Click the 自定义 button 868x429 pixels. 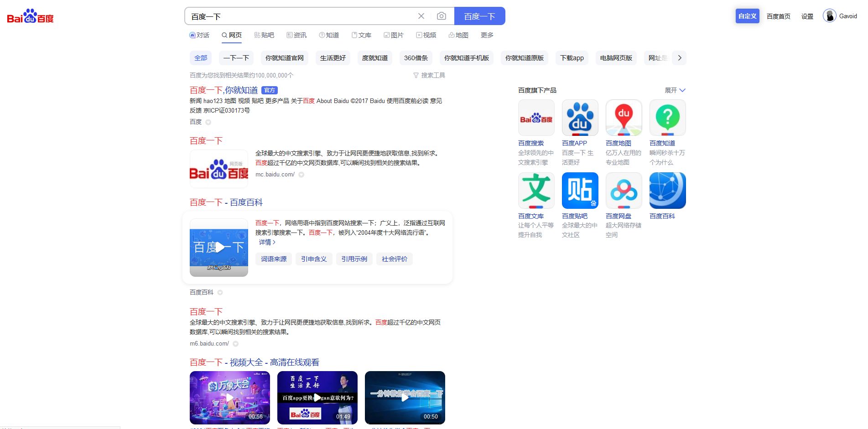[x=747, y=16]
